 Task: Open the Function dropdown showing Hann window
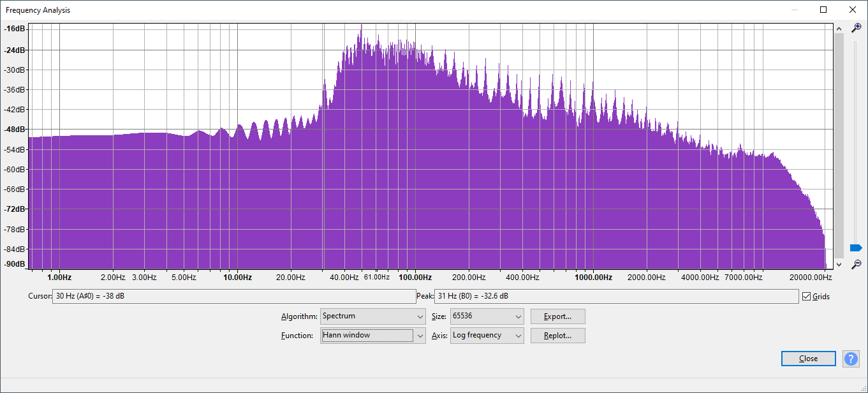[x=372, y=336]
